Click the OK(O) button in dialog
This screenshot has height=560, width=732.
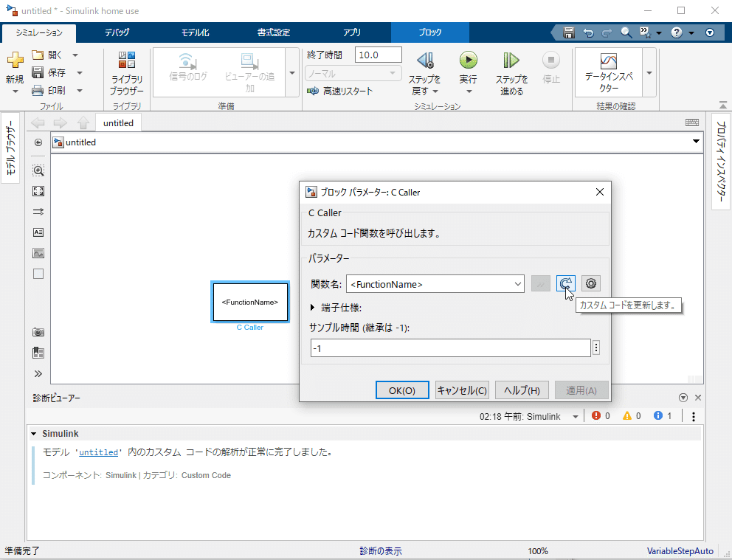402,390
